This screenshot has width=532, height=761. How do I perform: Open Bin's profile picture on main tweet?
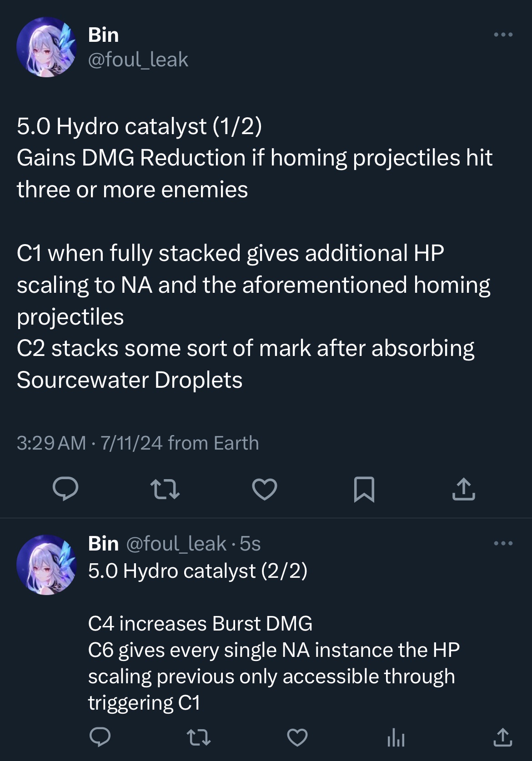click(46, 47)
